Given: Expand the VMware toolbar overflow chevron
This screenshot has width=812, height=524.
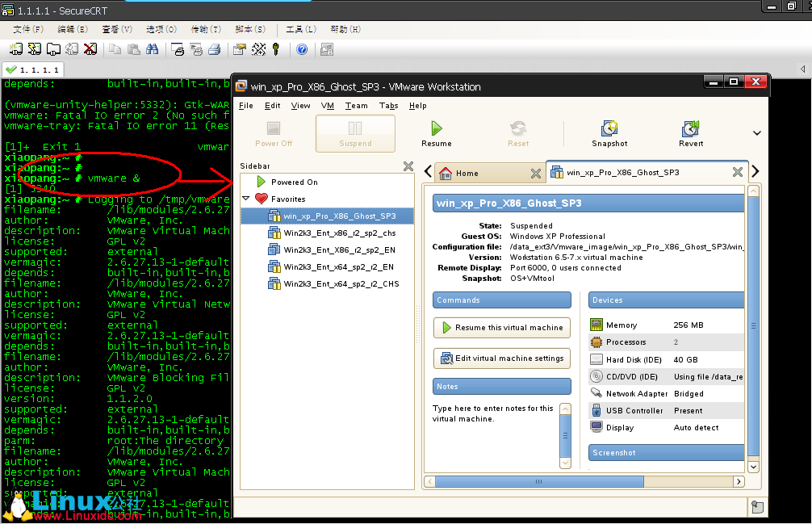Looking at the screenshot, I should tap(756, 133).
